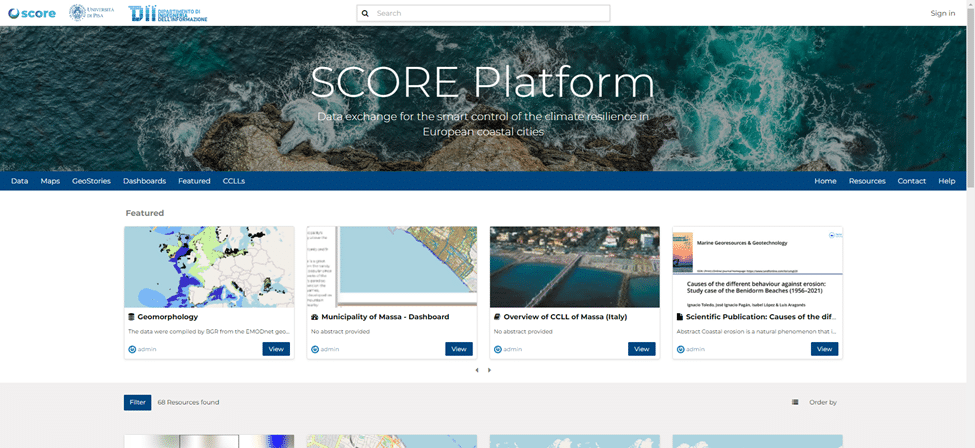Click the search magnifier icon

point(366,14)
